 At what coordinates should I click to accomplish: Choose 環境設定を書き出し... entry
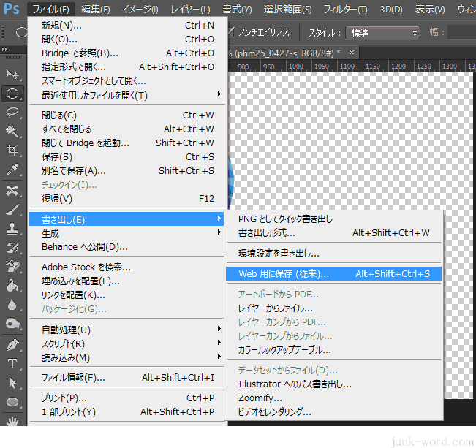[333, 253]
